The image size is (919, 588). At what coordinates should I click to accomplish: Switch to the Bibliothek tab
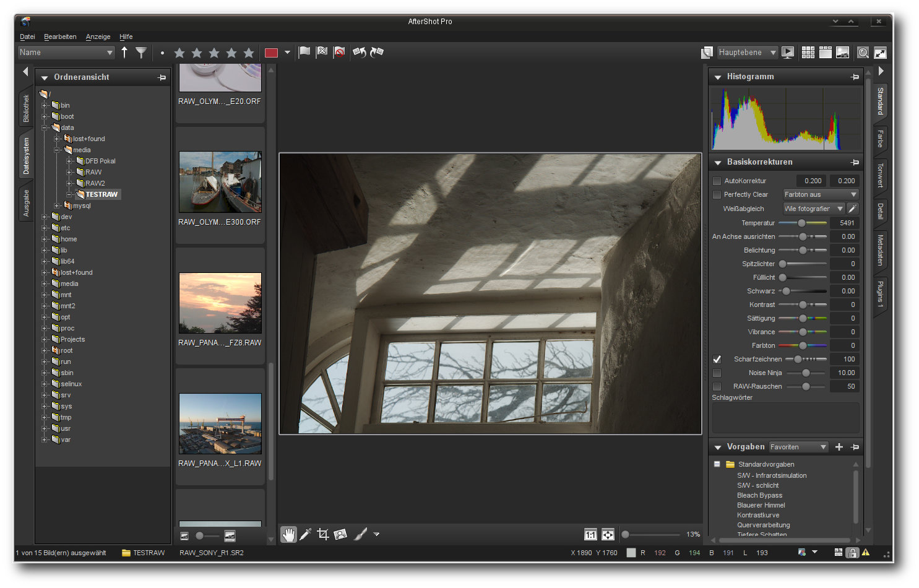click(26, 108)
